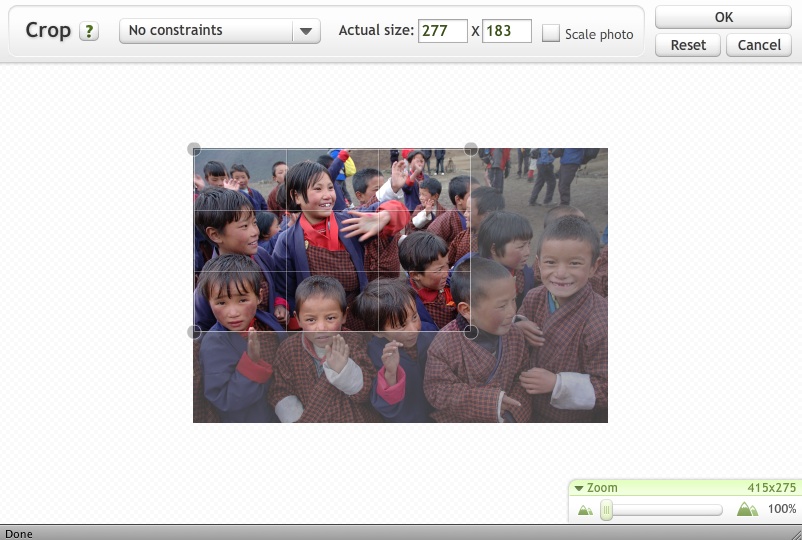The height and width of the screenshot is (540, 802).
Task: Click the 415x275 image size text
Action: pyautogui.click(x=771, y=488)
